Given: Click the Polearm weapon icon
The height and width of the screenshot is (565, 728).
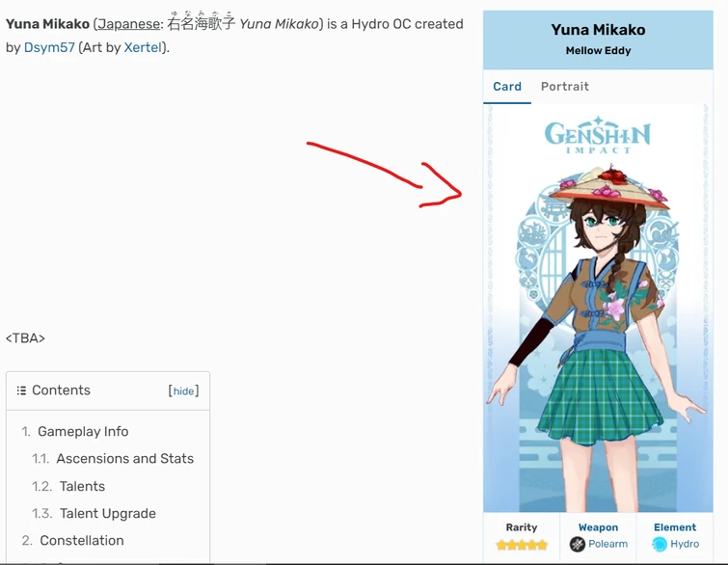Looking at the screenshot, I should coord(578,544).
